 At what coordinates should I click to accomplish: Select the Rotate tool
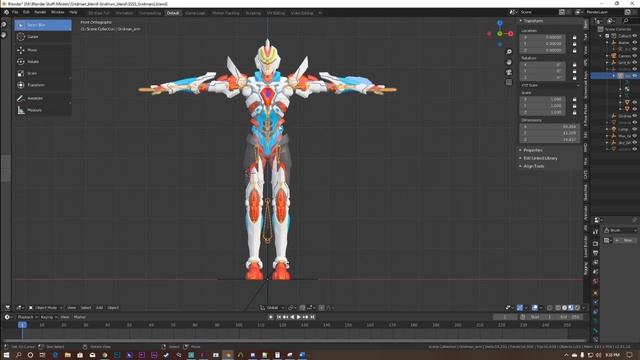[x=43, y=62]
